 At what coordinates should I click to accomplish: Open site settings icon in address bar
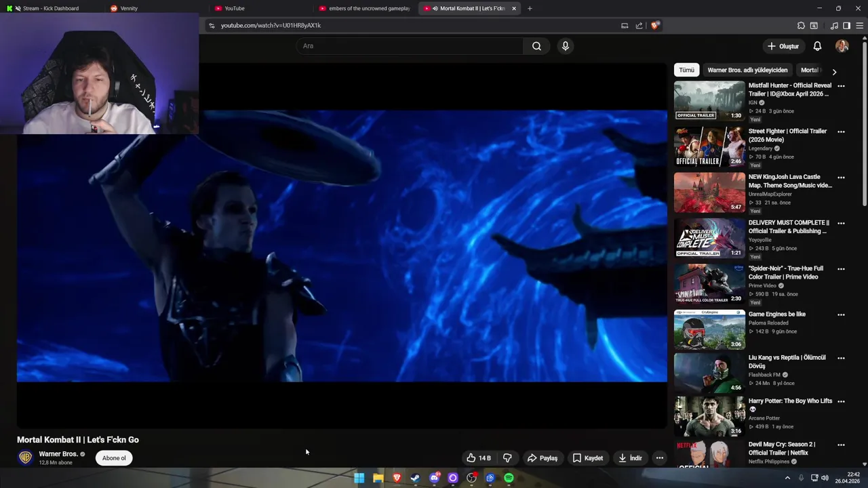[212, 26]
